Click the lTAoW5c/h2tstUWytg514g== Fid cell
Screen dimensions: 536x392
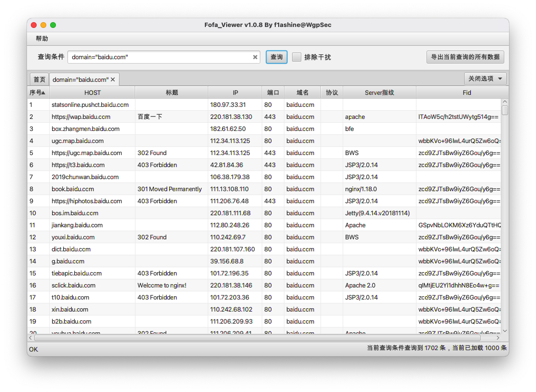click(x=458, y=117)
